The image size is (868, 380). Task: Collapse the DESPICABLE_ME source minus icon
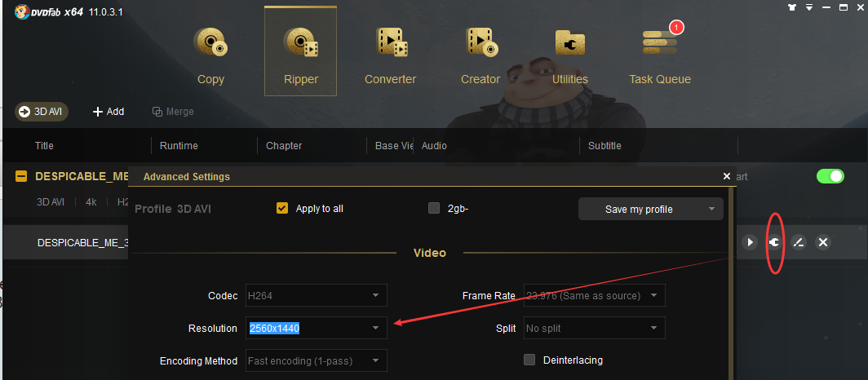(21, 176)
